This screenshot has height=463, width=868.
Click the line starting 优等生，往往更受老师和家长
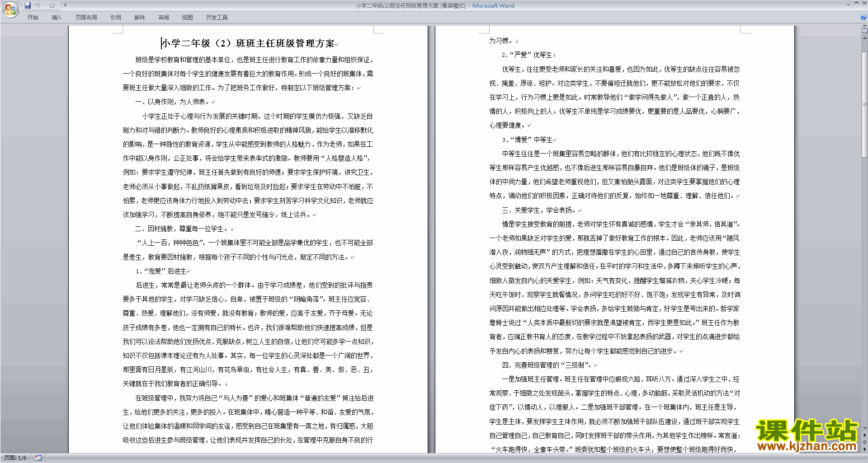pyautogui.click(x=621, y=70)
